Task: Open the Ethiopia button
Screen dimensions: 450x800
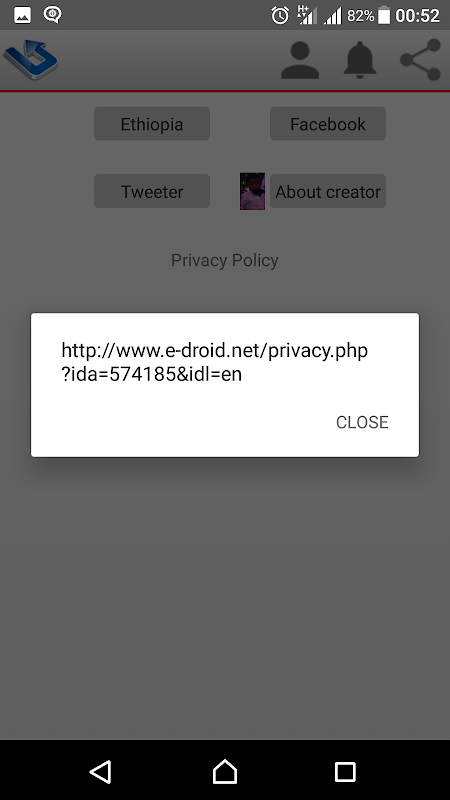Action: point(152,123)
